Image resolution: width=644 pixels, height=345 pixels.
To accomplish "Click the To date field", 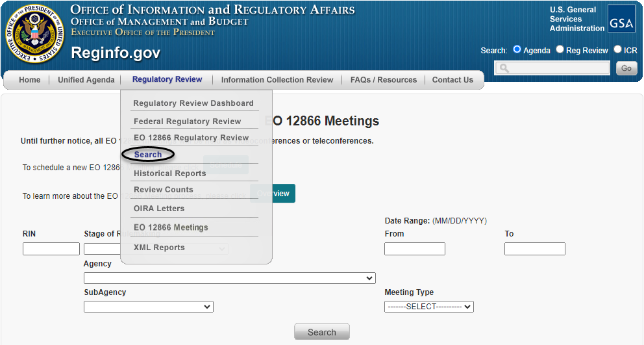I will 534,249.
